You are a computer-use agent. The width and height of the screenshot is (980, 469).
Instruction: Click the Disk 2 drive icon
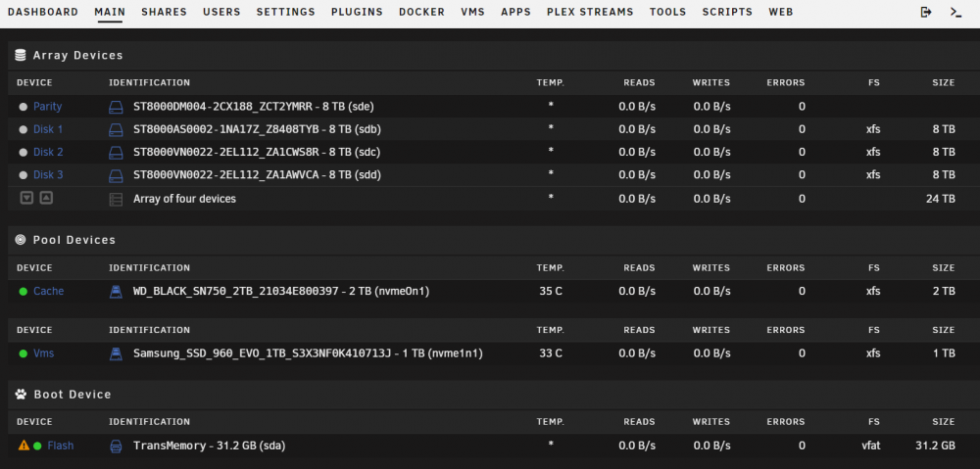click(117, 153)
